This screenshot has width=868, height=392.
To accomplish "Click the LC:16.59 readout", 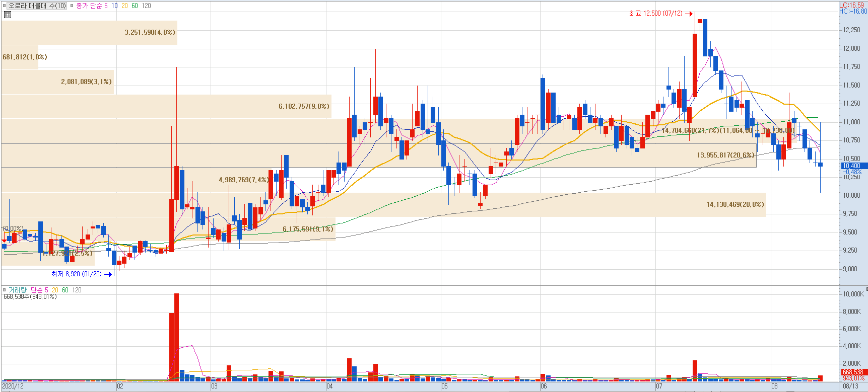I will point(851,5).
